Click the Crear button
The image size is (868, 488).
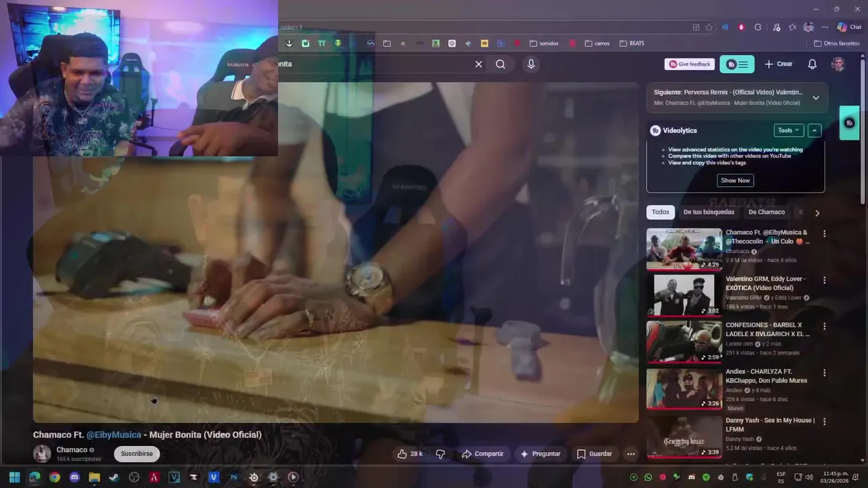(x=778, y=64)
